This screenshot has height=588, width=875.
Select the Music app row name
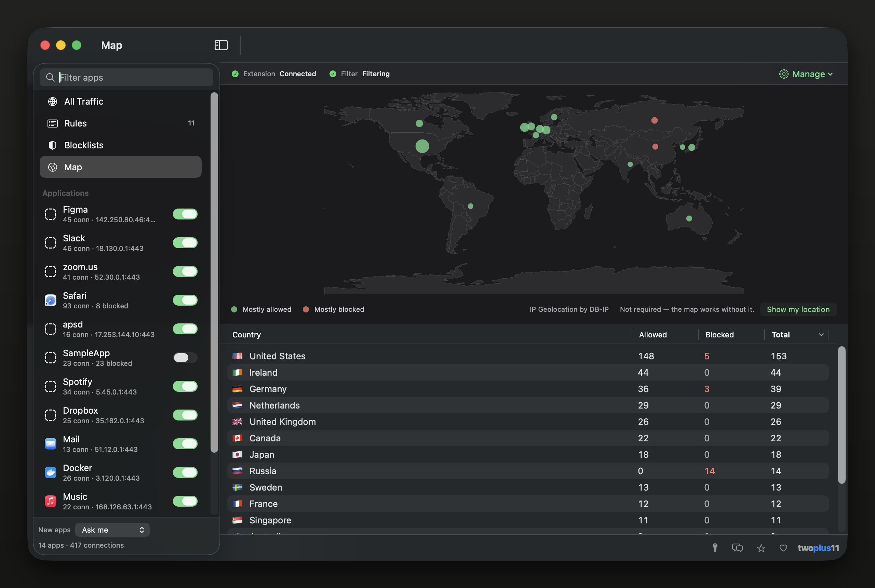click(75, 496)
